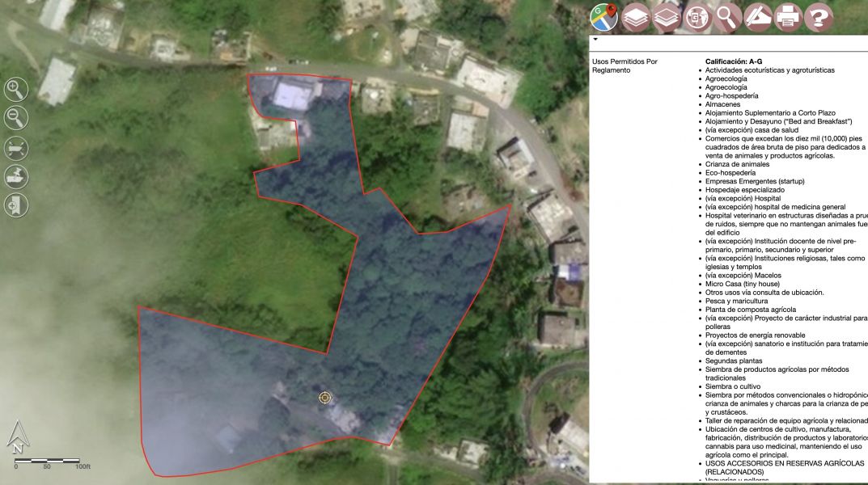Screen dimensions: 868x485
Task: Click the printer icon to print map
Action: pyautogui.click(x=788, y=16)
